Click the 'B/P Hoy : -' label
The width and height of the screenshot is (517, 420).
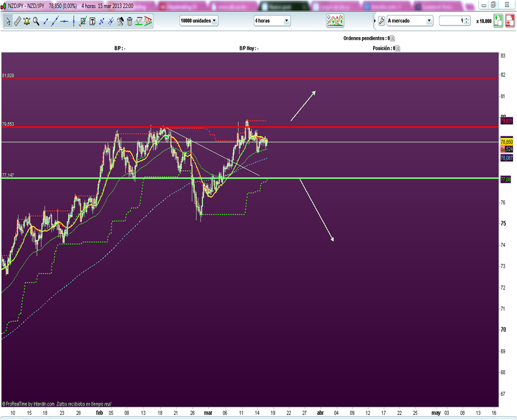pyautogui.click(x=249, y=48)
